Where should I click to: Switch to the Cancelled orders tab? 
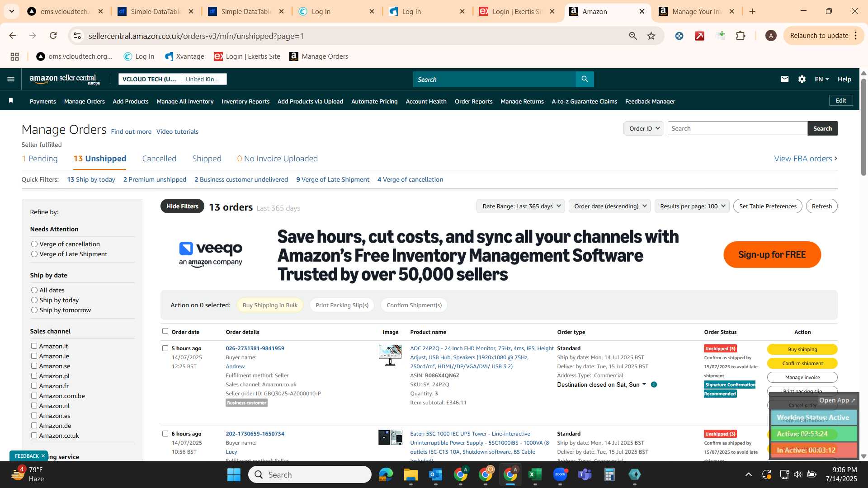click(x=159, y=159)
